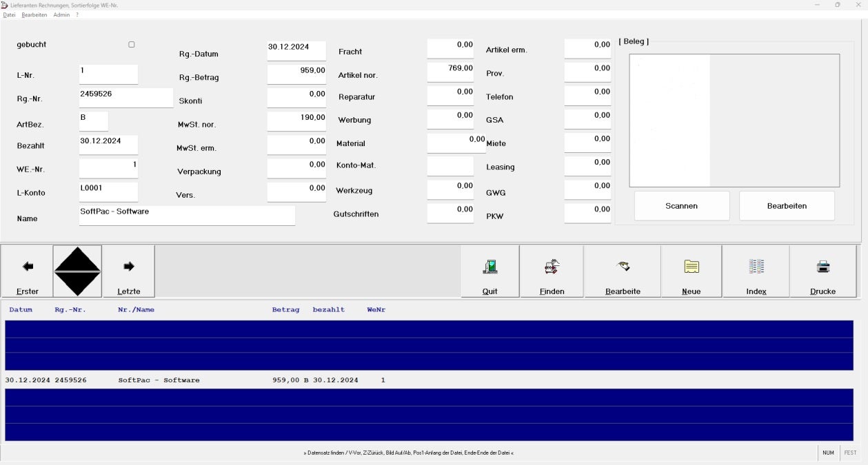The width and height of the screenshot is (868, 465).
Task: Open the Datei menu
Action: pyautogui.click(x=9, y=14)
